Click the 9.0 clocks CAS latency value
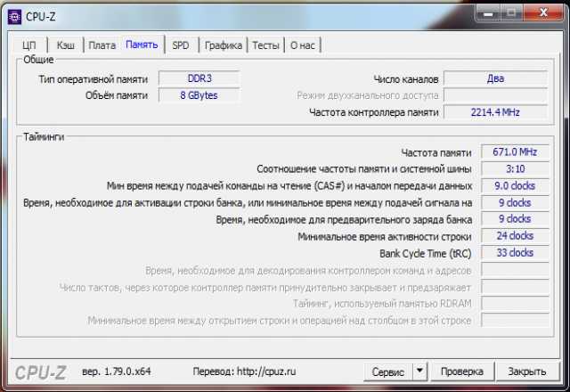Viewport: 570px width, 392px height. tap(515, 186)
